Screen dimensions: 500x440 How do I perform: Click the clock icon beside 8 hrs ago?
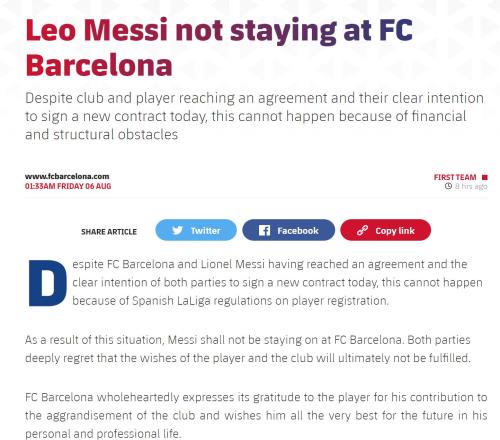point(448,186)
